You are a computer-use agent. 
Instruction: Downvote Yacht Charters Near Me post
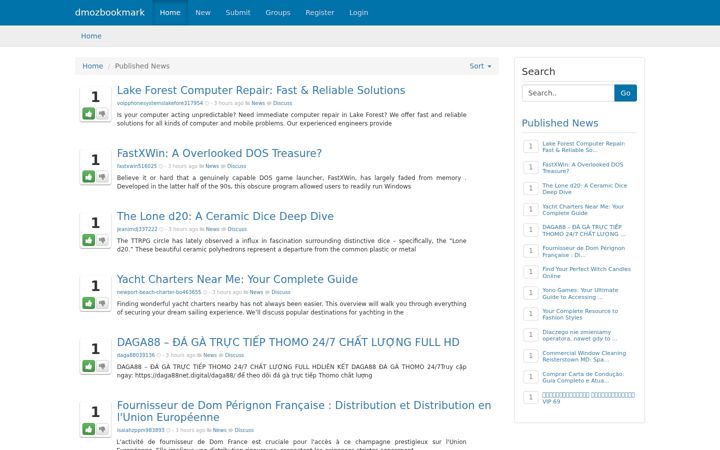pos(102,303)
